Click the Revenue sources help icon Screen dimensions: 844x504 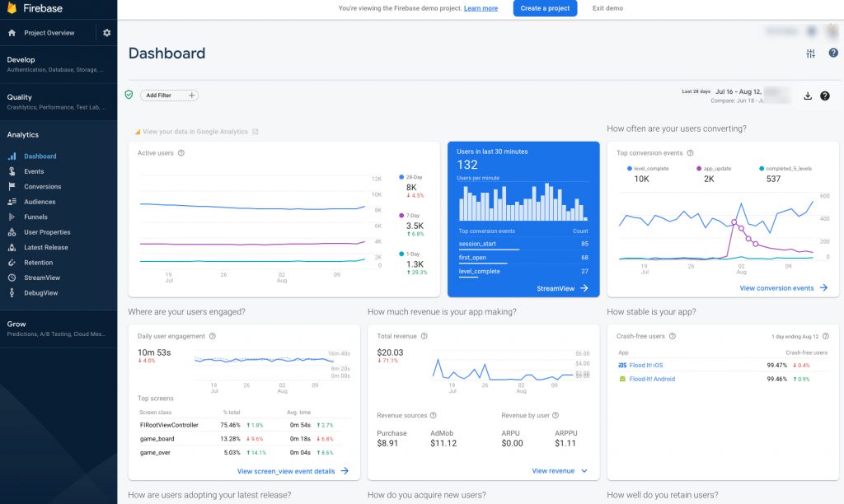pos(434,415)
